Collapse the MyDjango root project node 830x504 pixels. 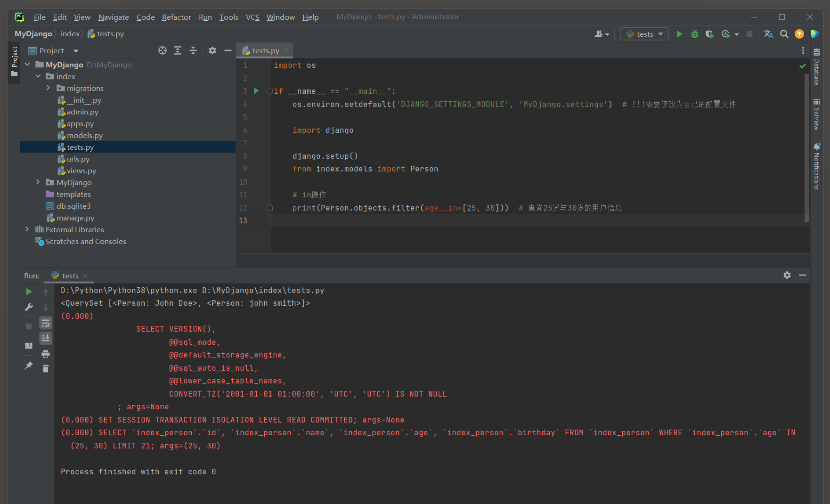27,65
